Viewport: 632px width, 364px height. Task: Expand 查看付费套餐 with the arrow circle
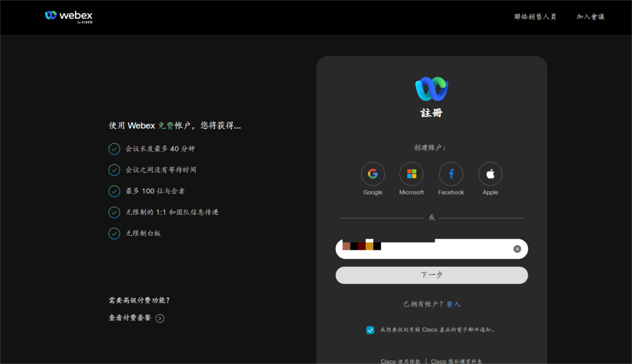tap(159, 318)
